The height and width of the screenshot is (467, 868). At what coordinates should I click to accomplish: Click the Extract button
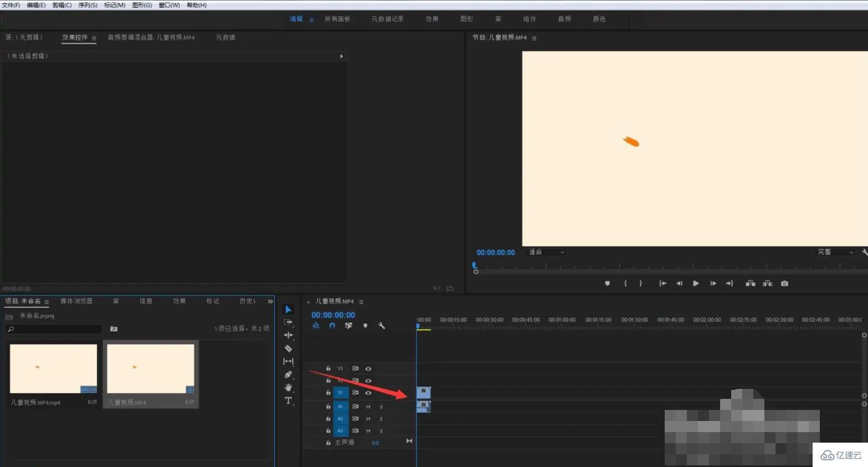[767, 283]
